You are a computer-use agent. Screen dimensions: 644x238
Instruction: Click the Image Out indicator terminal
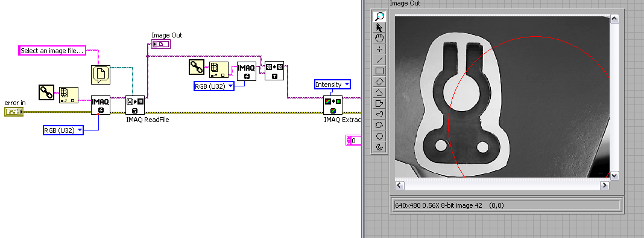click(x=160, y=44)
